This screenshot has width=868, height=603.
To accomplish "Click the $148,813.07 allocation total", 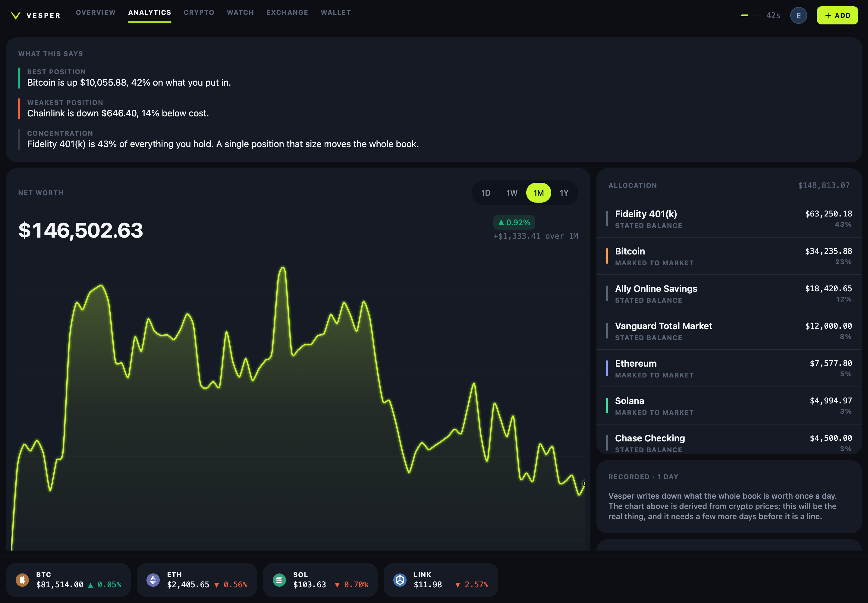I will (x=823, y=185).
